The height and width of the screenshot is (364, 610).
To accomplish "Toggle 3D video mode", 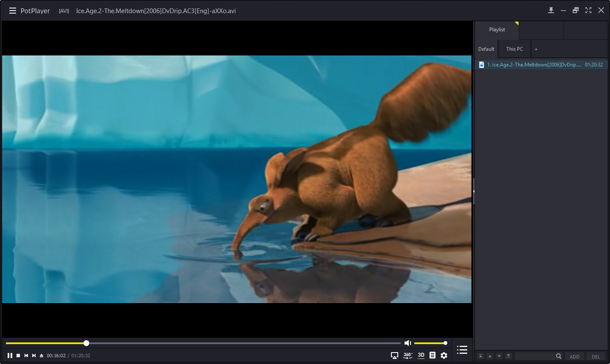I will [421, 356].
